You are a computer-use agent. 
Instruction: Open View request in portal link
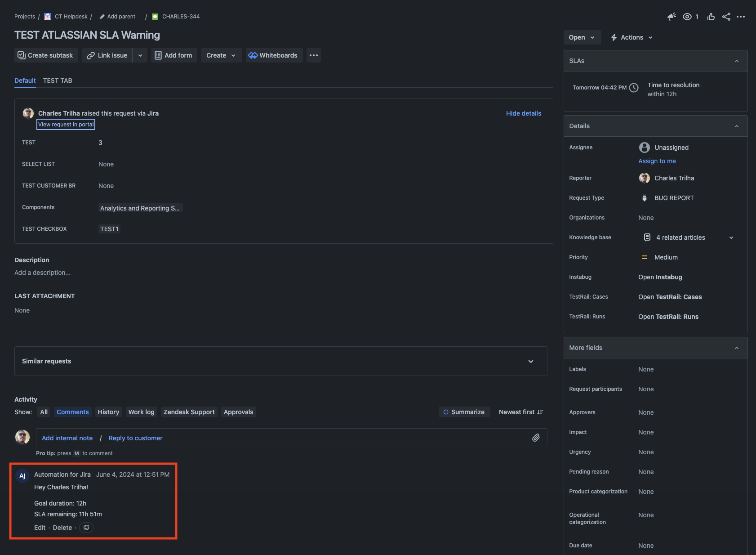click(66, 125)
